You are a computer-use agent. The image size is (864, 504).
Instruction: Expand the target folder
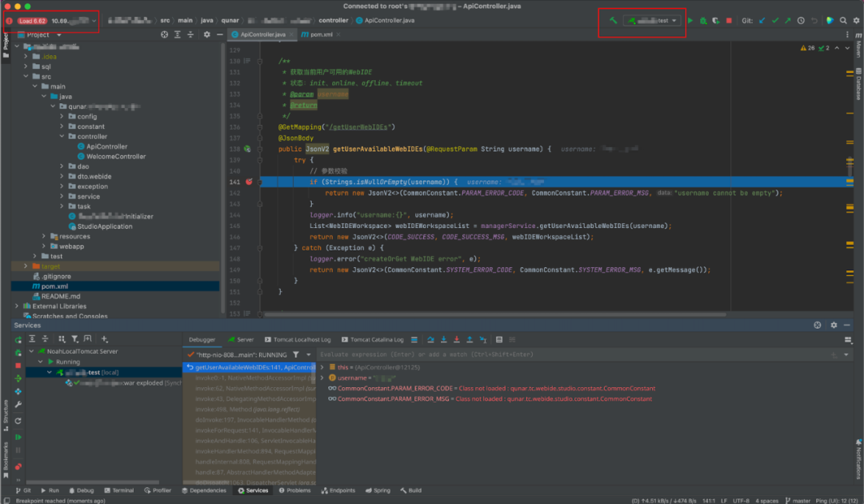[26, 266]
